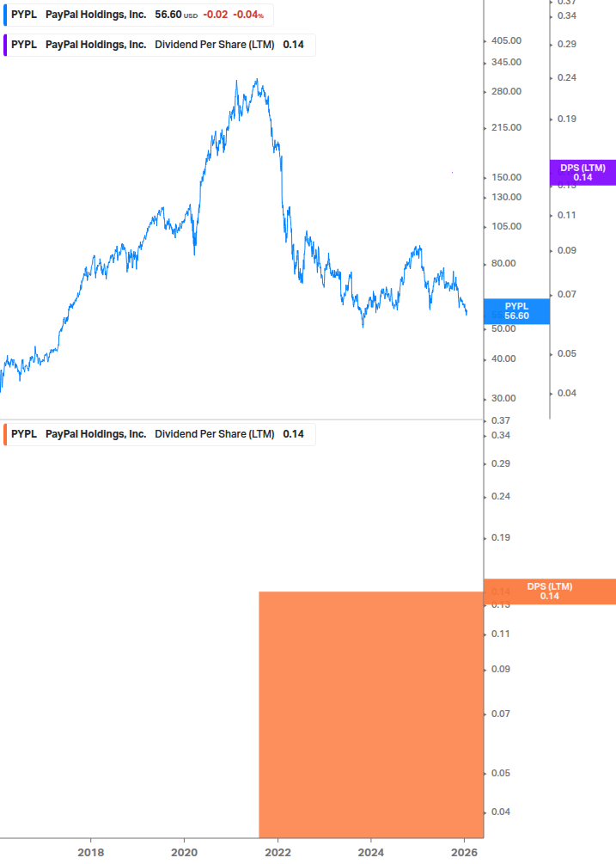616x864 pixels.
Task: Click the -0.02 price change value
Action: (x=216, y=15)
